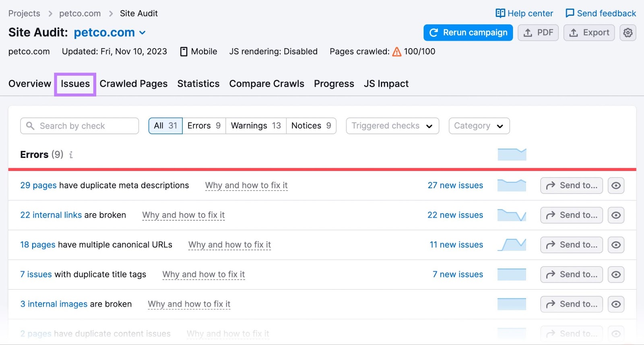Hide the duplicate meta descriptions issue
This screenshot has width=644, height=345.
pos(615,186)
